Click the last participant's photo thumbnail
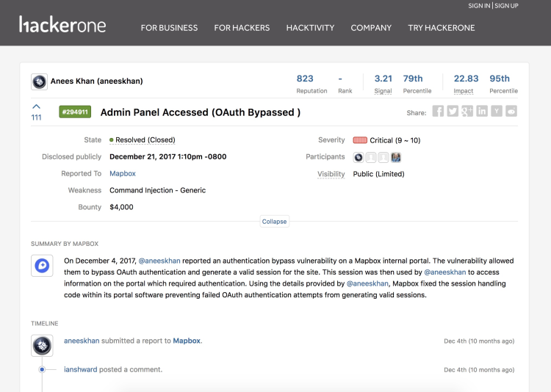 pyautogui.click(x=396, y=157)
